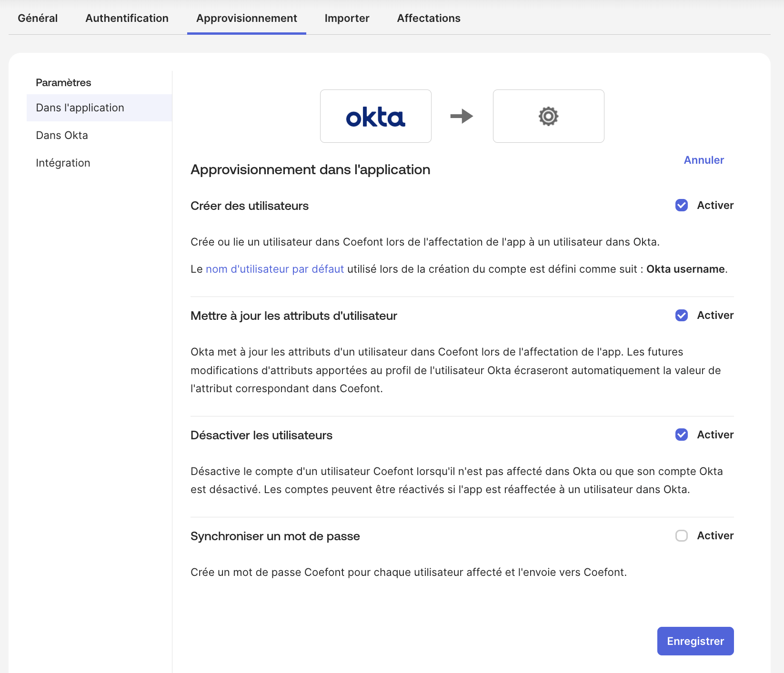Click the bold Okta username text
The image size is (784, 673).
685,269
